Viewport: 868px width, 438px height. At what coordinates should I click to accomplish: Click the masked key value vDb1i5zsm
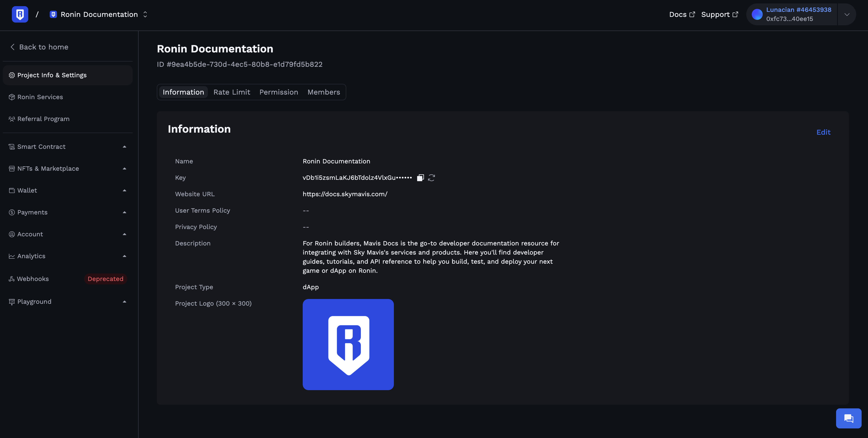(x=357, y=178)
